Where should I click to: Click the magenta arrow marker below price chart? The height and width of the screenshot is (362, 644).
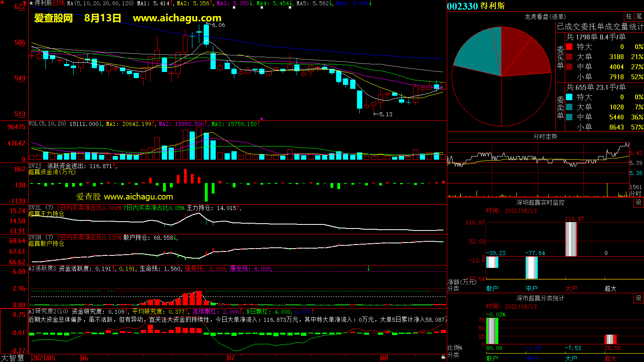pos(261,119)
